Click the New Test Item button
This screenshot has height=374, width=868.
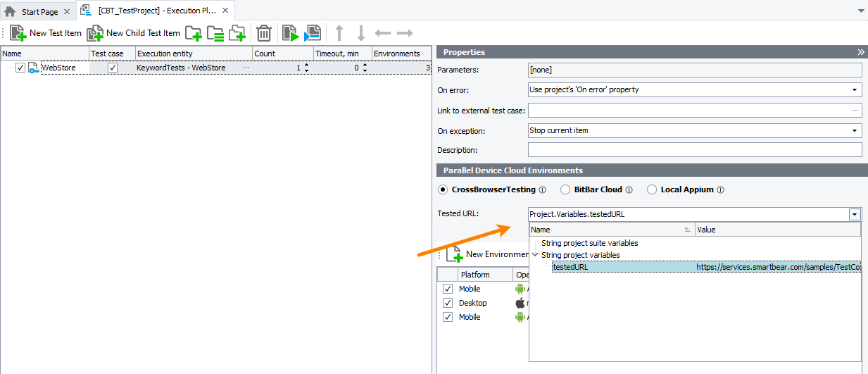click(x=46, y=32)
